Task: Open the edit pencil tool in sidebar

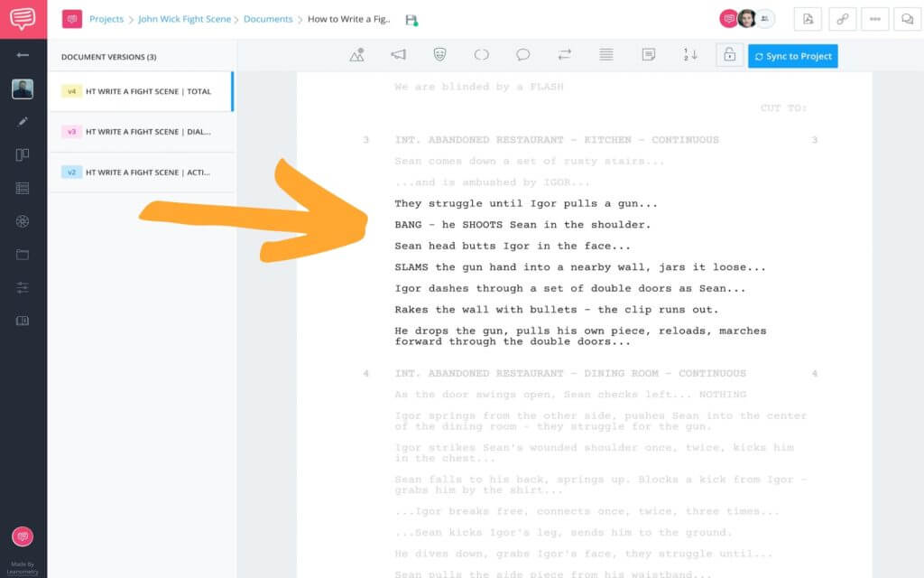Action: (22, 121)
